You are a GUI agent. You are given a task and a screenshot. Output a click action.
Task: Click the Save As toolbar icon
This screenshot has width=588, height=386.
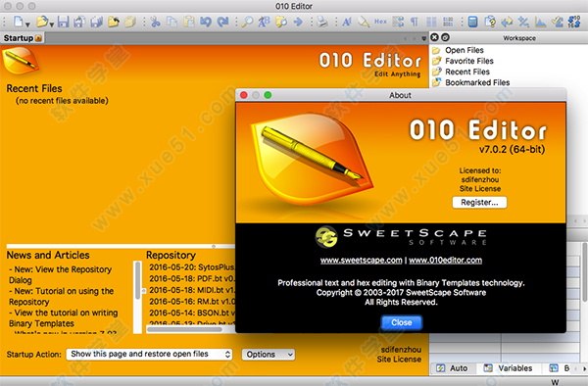pyautogui.click(x=79, y=22)
